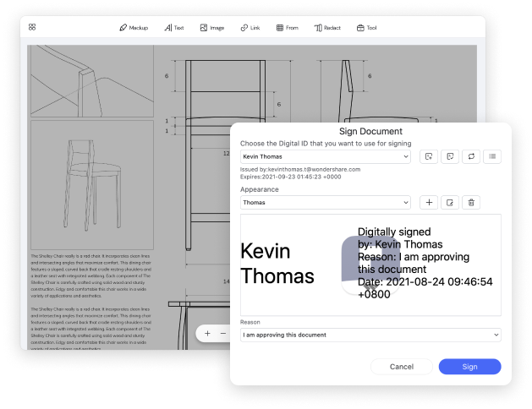
Task: Click the chair corner detail drawing
Action: point(92,81)
